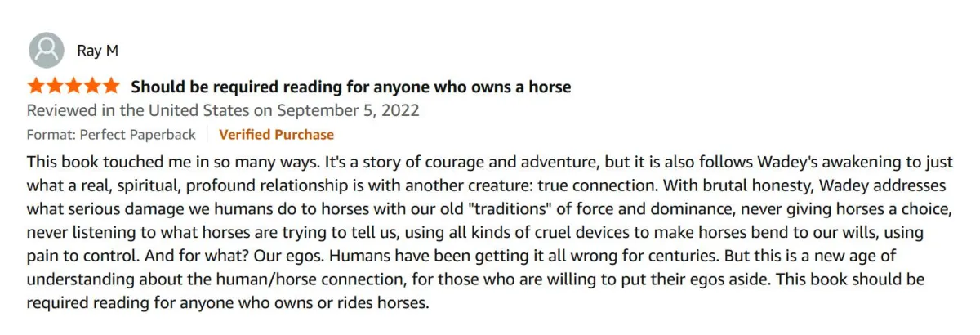This screenshot has height=335, width=980.
Task: Open the reviewer name Ray M
Action: pos(97,51)
